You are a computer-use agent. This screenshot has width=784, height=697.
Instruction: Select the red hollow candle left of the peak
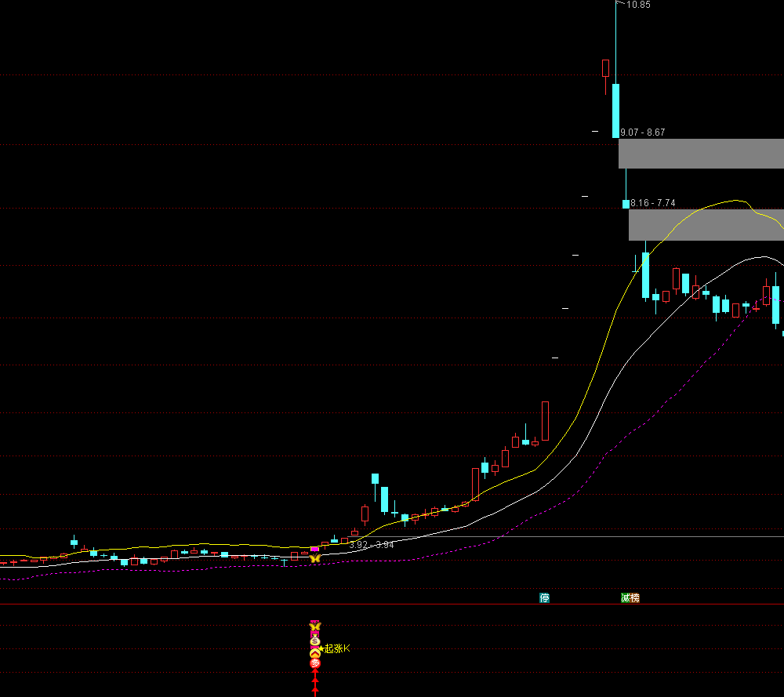(605, 68)
